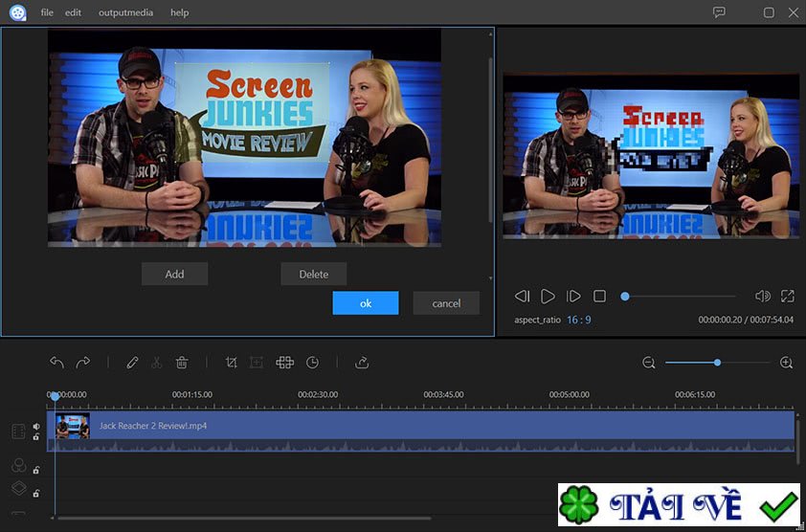806x532 pixels.
Task: Mute the video track speaker
Action: coord(36,426)
